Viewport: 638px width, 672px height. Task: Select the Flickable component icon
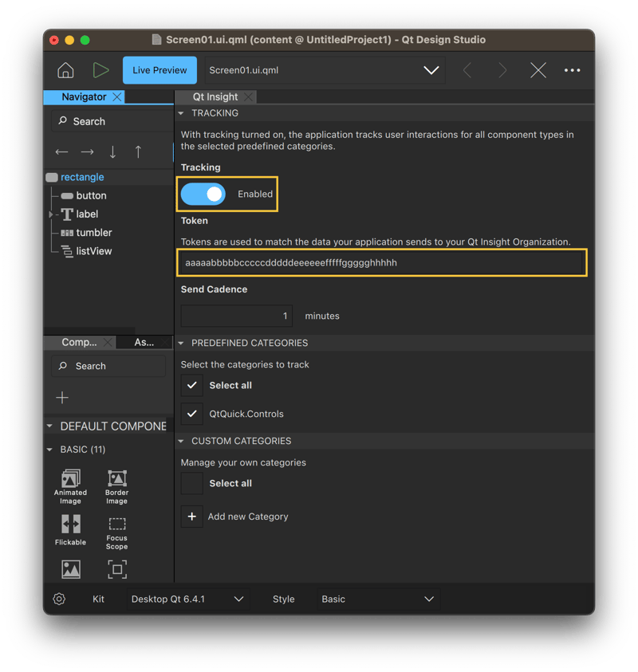[x=70, y=525]
